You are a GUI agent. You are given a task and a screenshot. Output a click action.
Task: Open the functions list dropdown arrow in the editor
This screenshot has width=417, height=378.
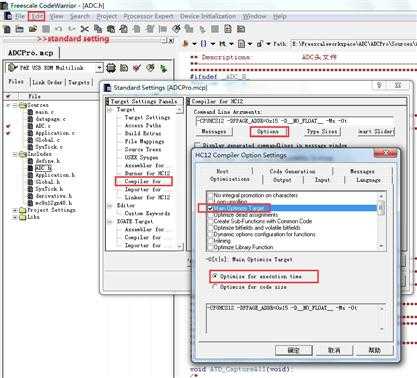pos(213,44)
